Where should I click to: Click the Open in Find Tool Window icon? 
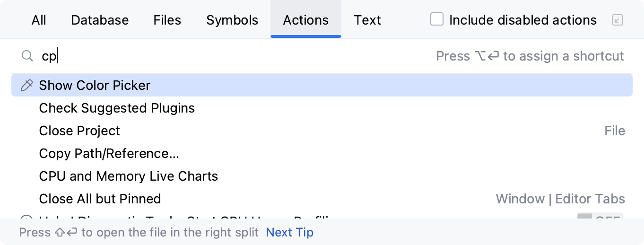click(617, 20)
